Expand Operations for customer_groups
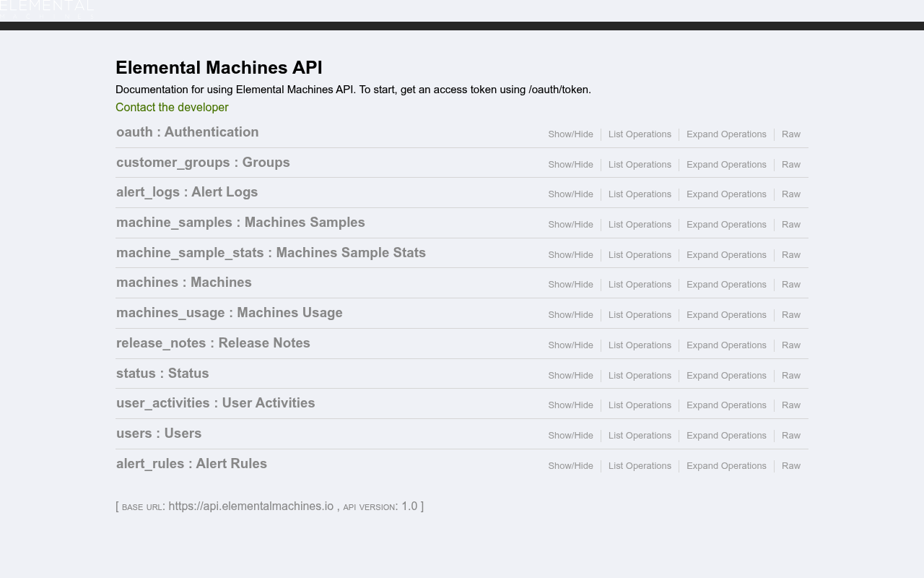924x578 pixels. coord(726,165)
